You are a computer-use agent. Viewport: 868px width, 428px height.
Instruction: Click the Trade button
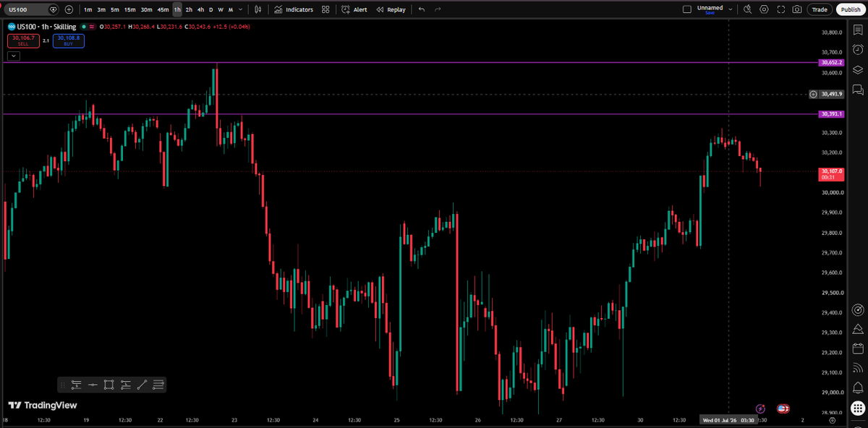[x=820, y=9]
